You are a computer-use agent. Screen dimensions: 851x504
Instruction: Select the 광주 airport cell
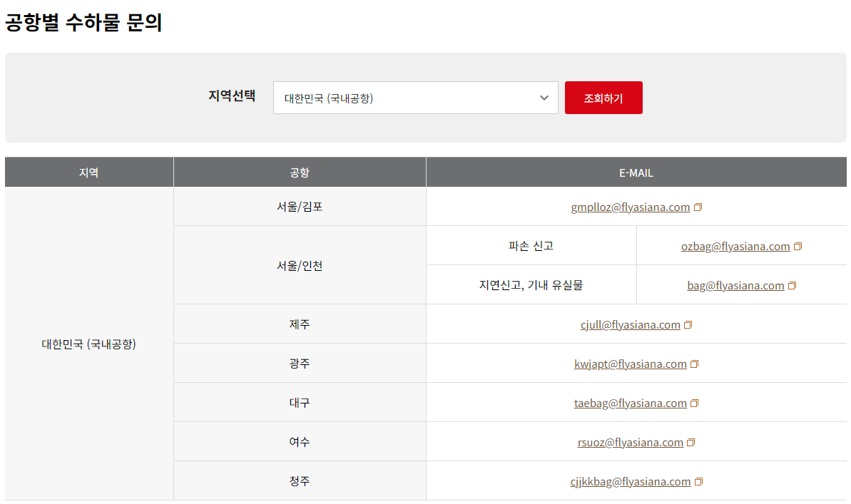300,363
